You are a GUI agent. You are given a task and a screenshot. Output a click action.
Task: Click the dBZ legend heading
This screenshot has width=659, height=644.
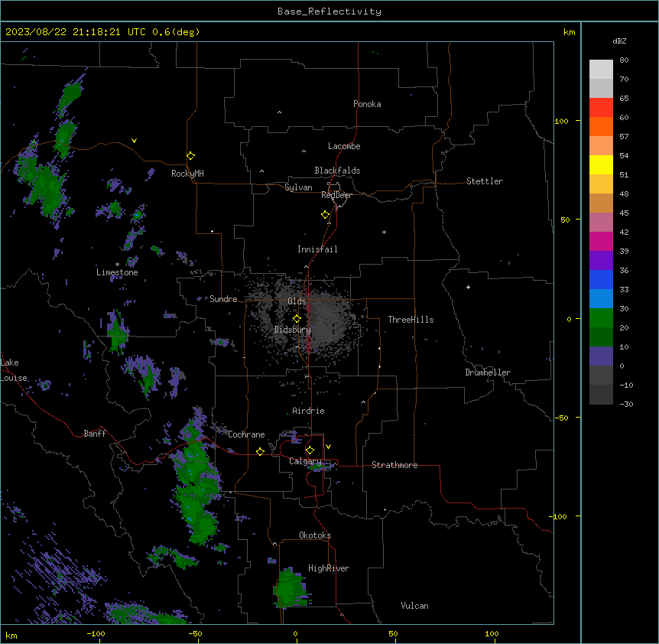619,41
